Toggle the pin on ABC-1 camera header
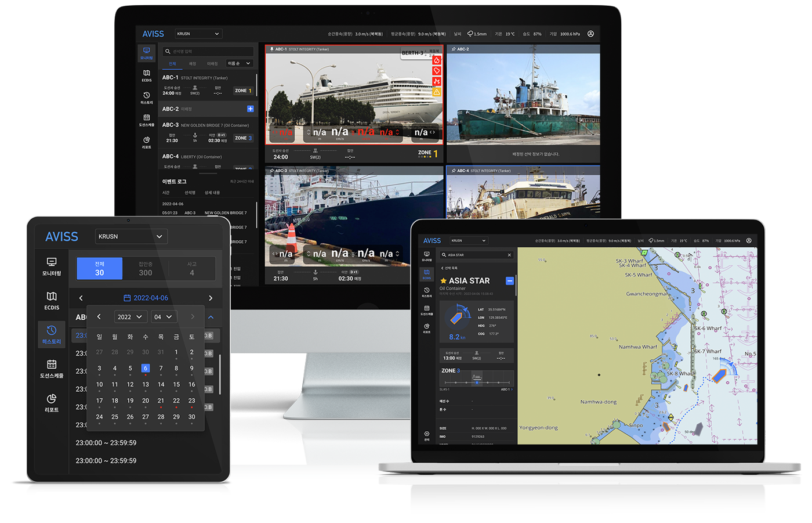Image resolution: width=812 pixels, height=523 pixels. click(271, 49)
